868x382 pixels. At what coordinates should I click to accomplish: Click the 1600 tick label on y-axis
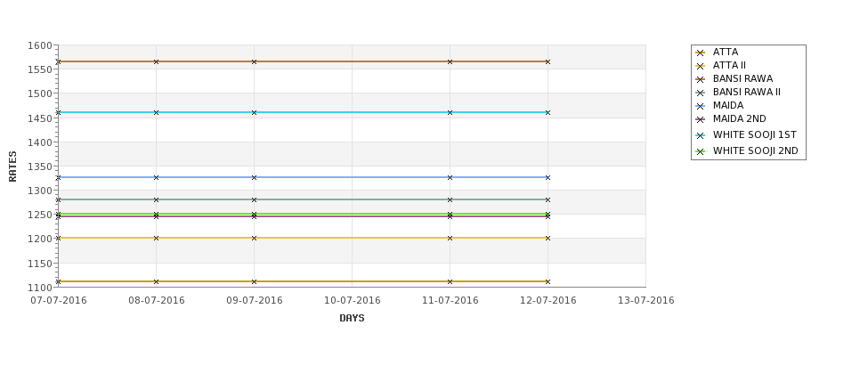pyautogui.click(x=39, y=45)
